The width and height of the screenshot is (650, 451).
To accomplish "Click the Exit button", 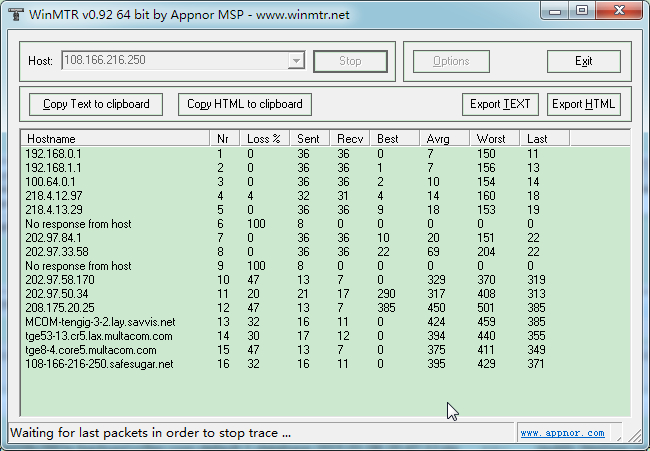I will point(584,61).
